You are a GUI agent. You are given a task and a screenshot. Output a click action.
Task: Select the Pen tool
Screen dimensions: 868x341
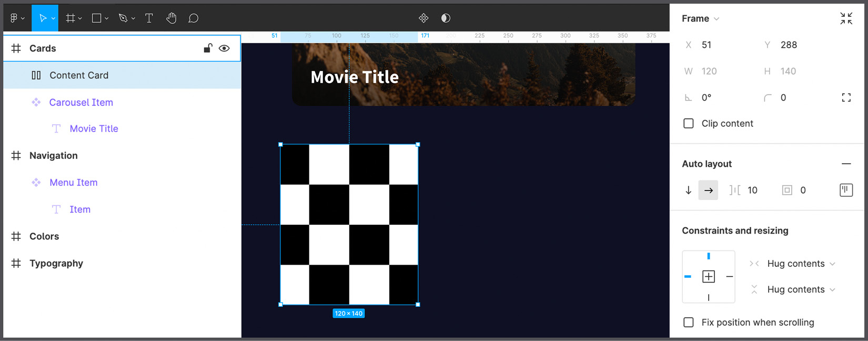[x=123, y=18]
